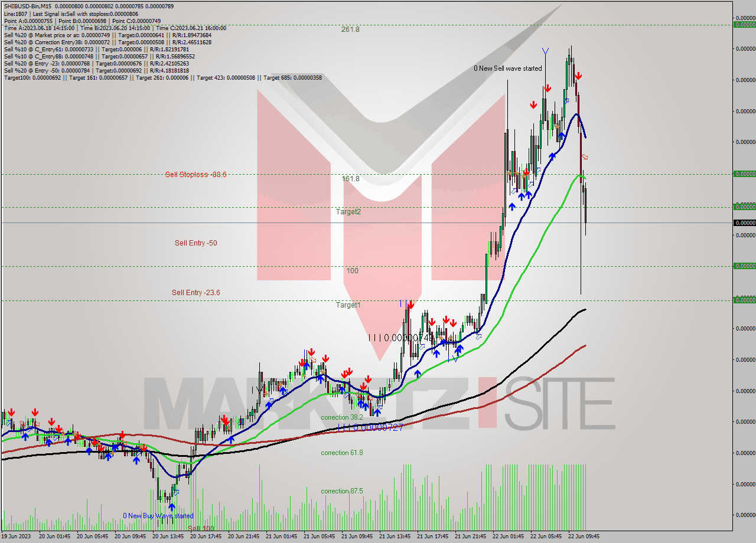Select the 'Sell Stoploss -88.6' label
The image size is (756, 543).
pyautogui.click(x=195, y=175)
